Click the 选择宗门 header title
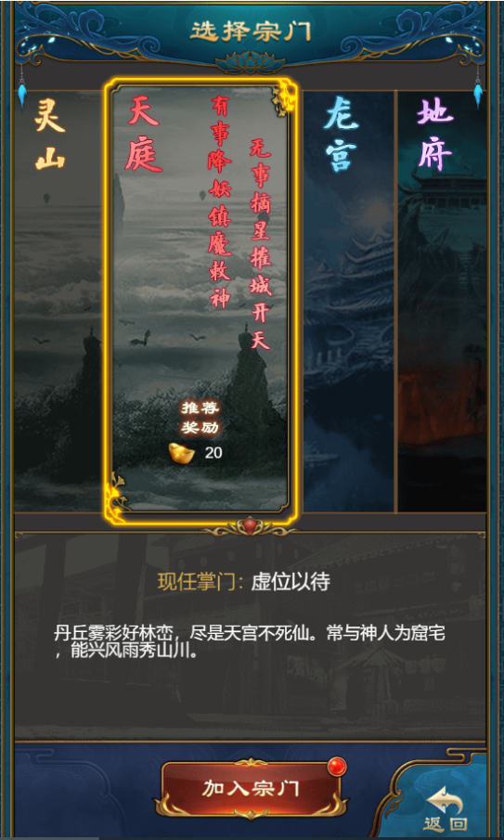The width and height of the screenshot is (504, 840). click(x=251, y=32)
